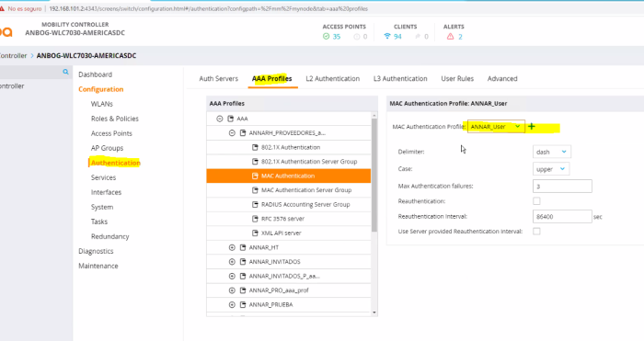This screenshot has width=644, height=341.
Task: Click the Alerts warning triangle icon
Action: pyautogui.click(x=450, y=37)
